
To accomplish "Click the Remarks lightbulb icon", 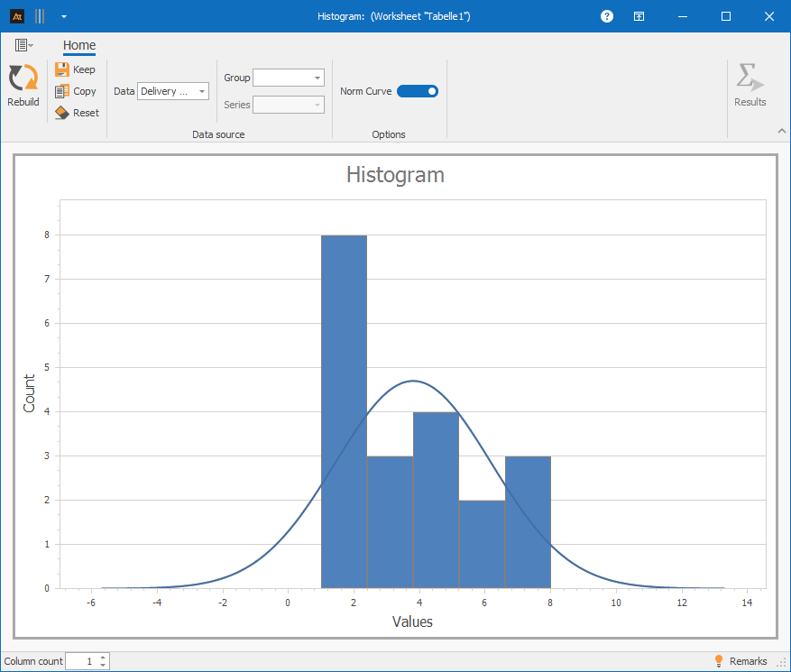I will (x=719, y=661).
